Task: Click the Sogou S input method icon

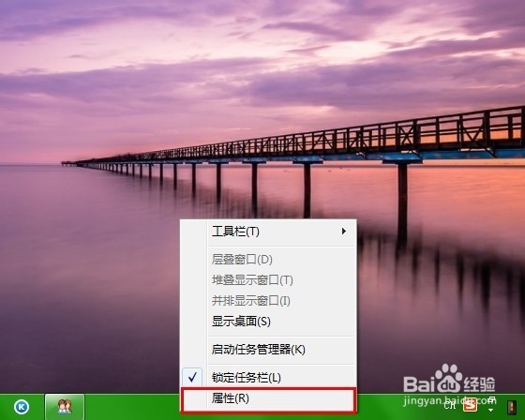Action: [x=470, y=405]
